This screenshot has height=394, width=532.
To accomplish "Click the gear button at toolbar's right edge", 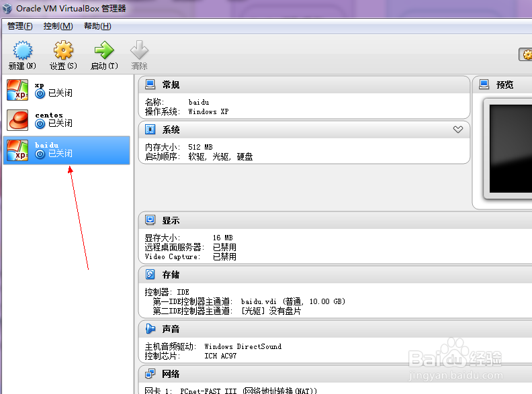I will click(x=525, y=54).
